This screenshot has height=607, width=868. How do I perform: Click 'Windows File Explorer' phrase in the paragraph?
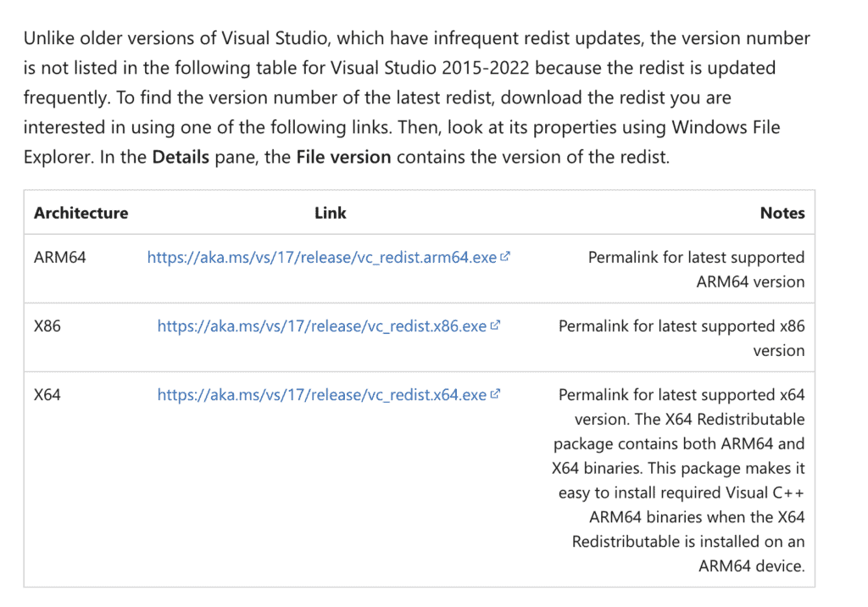(x=402, y=142)
